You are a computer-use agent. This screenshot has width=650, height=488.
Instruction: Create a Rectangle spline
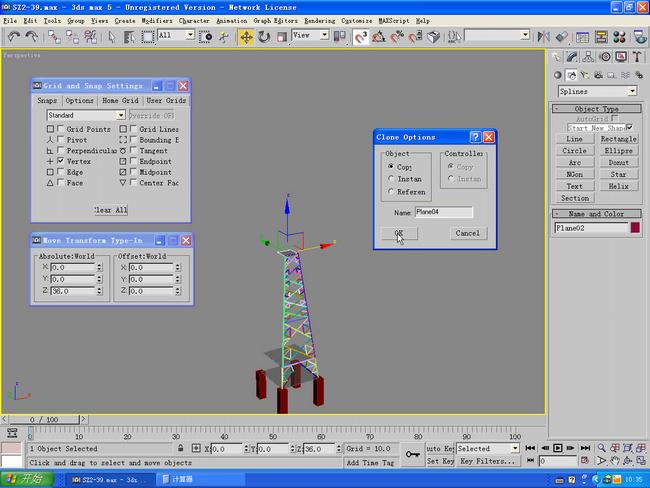click(618, 139)
